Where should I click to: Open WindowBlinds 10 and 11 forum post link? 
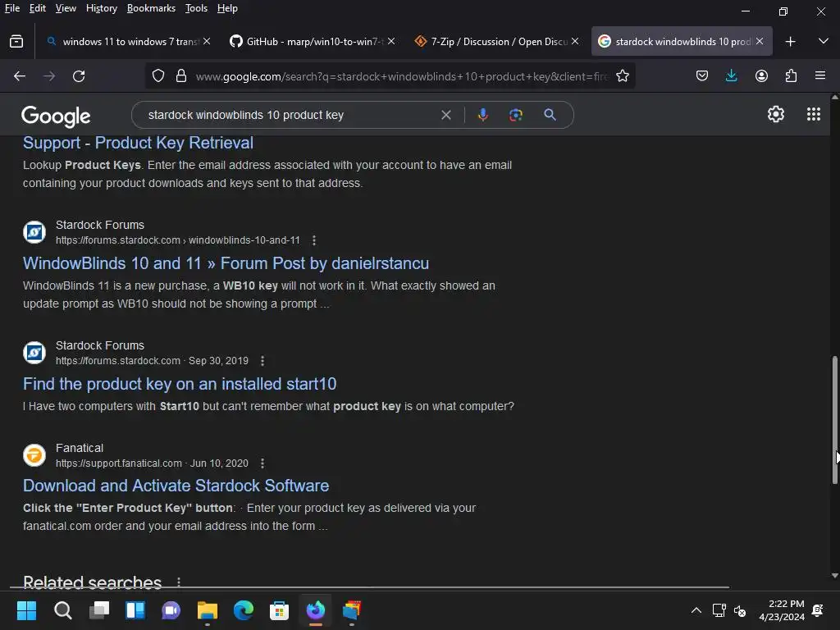(226, 263)
